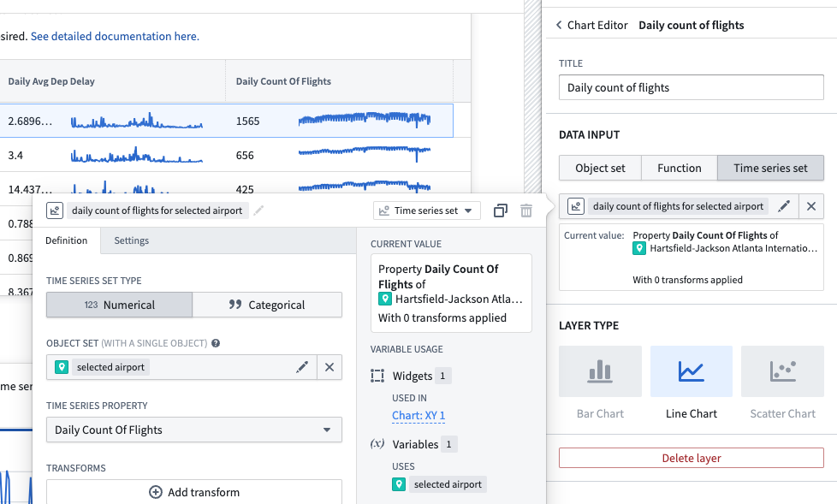Image resolution: width=837 pixels, height=504 pixels.
Task: Click Daily Count Of Flights column header
Action: tap(283, 81)
